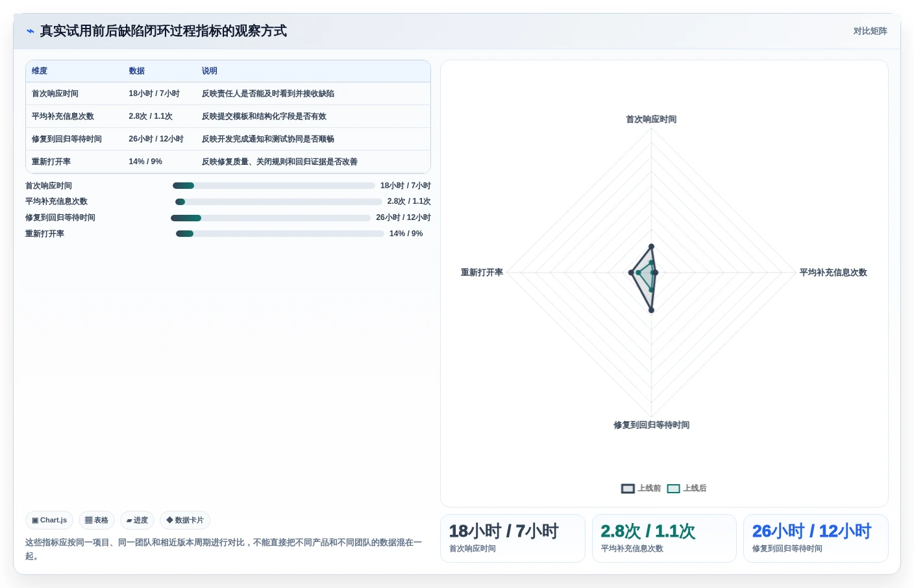The height and width of the screenshot is (588, 914).
Task: Toggle the 上线前 legend entry
Action: tap(641, 489)
